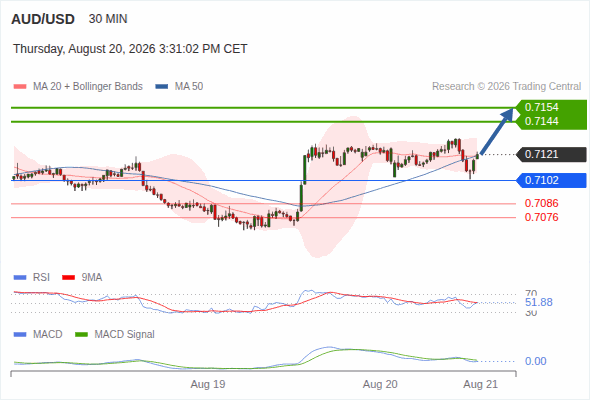The width and height of the screenshot is (590, 400).
Task: Select the red 0.7076 support level label
Action: pos(541,217)
